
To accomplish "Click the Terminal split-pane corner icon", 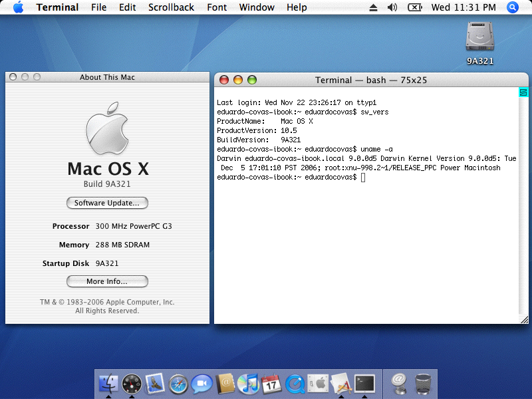I will pyautogui.click(x=523, y=92).
